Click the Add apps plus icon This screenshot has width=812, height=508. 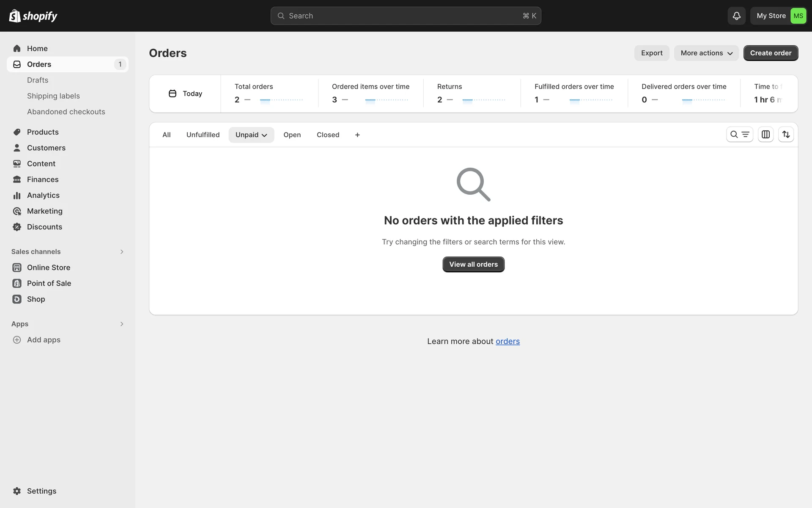[17, 340]
